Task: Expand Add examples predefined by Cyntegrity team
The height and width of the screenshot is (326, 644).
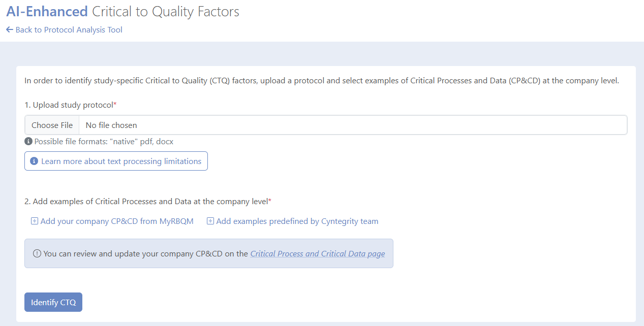Action: [x=293, y=221]
